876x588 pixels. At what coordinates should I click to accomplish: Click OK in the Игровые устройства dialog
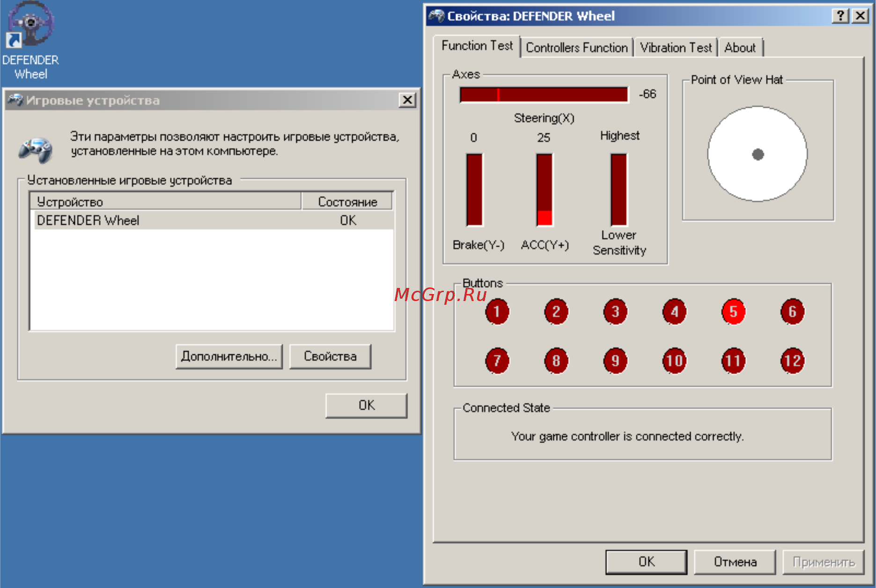[366, 405]
